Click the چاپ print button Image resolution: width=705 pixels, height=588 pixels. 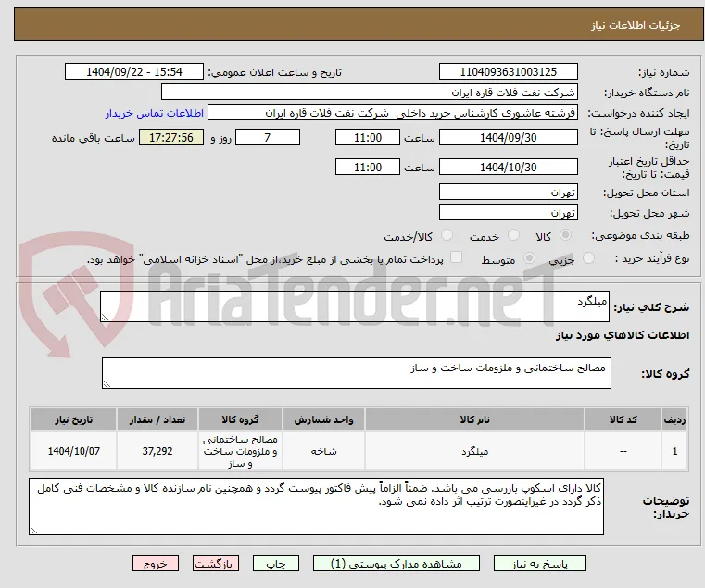pos(276,563)
